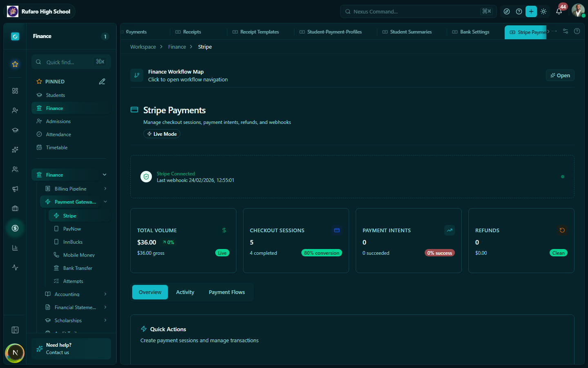Open pinned Admissions item

[71, 121]
